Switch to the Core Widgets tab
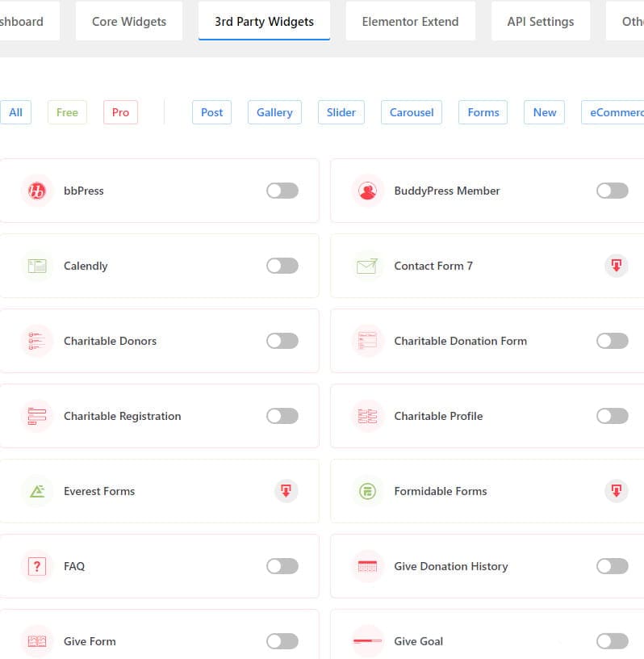The height and width of the screenshot is (659, 644). (129, 22)
